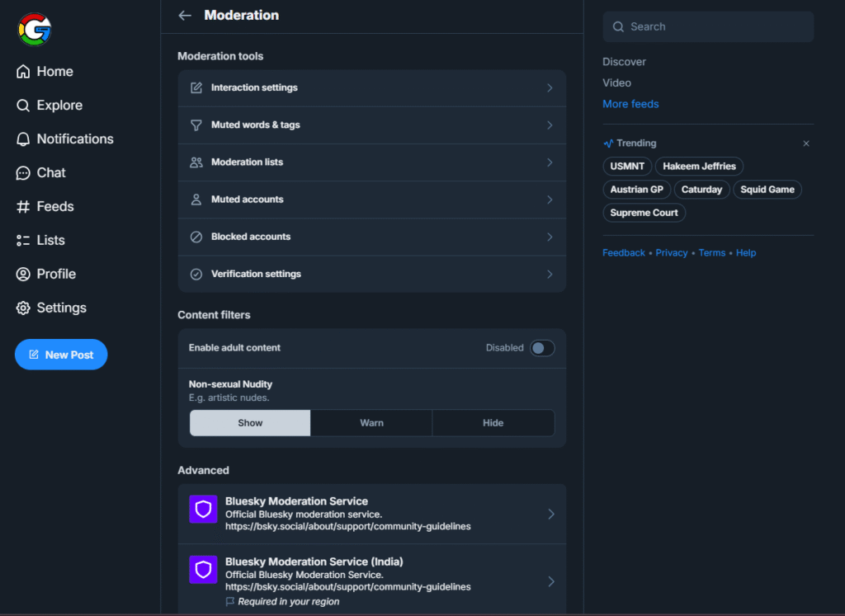Click the Notifications bell icon
The image size is (845, 616).
22,139
